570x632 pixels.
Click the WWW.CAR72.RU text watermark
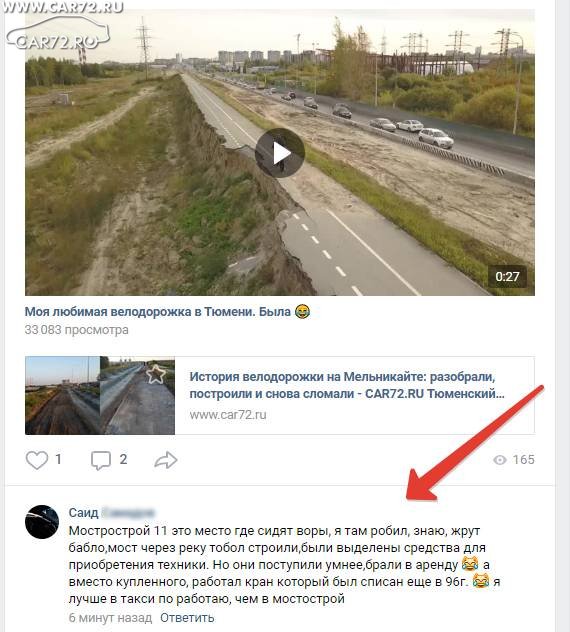(62, 7)
